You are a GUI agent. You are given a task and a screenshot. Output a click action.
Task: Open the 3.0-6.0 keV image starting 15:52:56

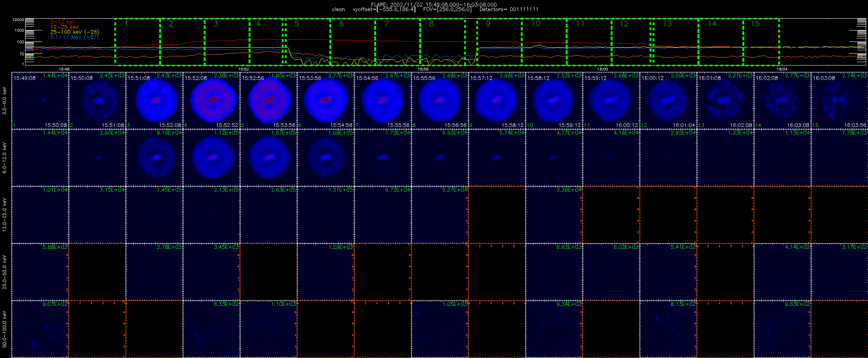coord(269,101)
